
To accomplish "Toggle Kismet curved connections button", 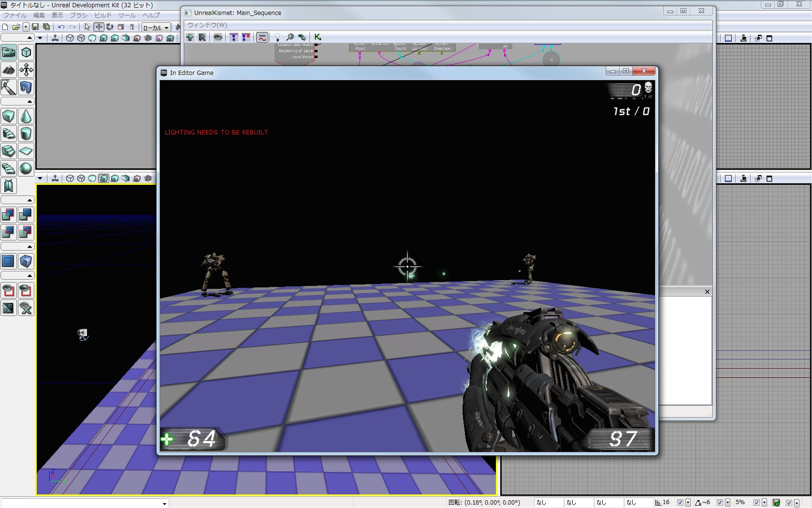I will coord(262,37).
